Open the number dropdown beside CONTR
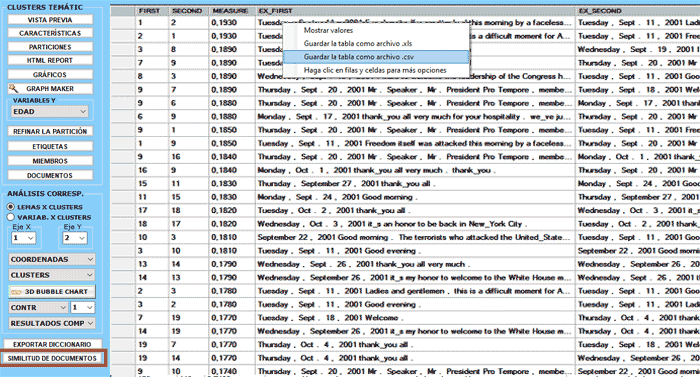The width and height of the screenshot is (700, 377). click(83, 307)
